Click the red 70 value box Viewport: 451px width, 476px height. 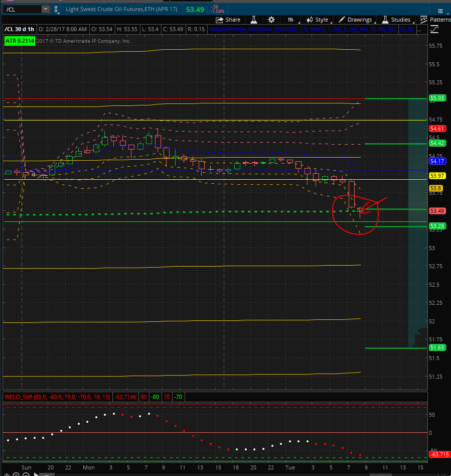pyautogui.click(x=167, y=397)
